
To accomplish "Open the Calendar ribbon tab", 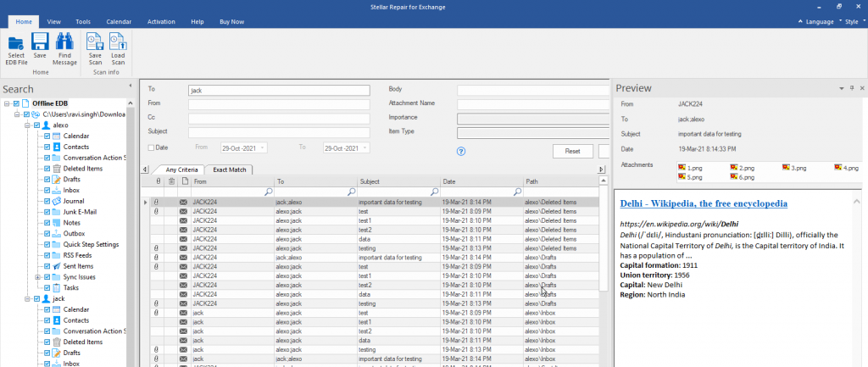I will coord(119,21).
